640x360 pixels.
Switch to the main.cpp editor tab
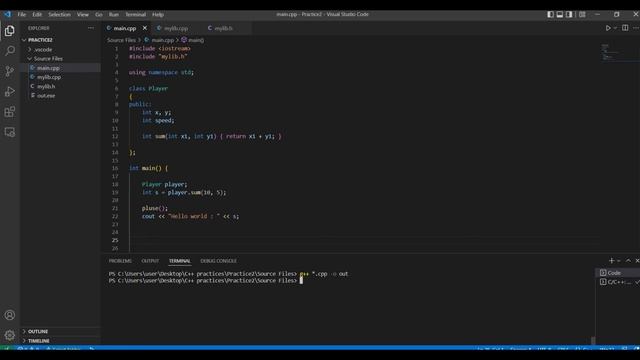click(124, 28)
